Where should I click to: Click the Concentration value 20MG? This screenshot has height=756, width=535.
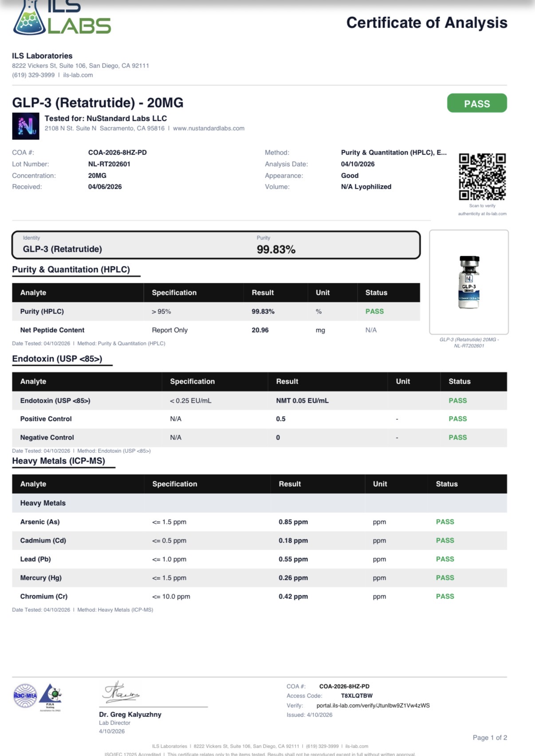[97, 175]
